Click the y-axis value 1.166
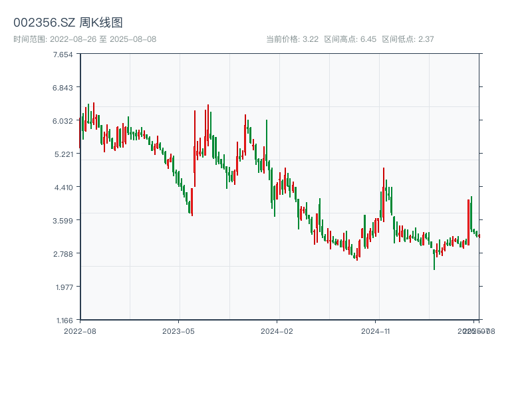The width and height of the screenshot is (532, 399). (x=65, y=321)
